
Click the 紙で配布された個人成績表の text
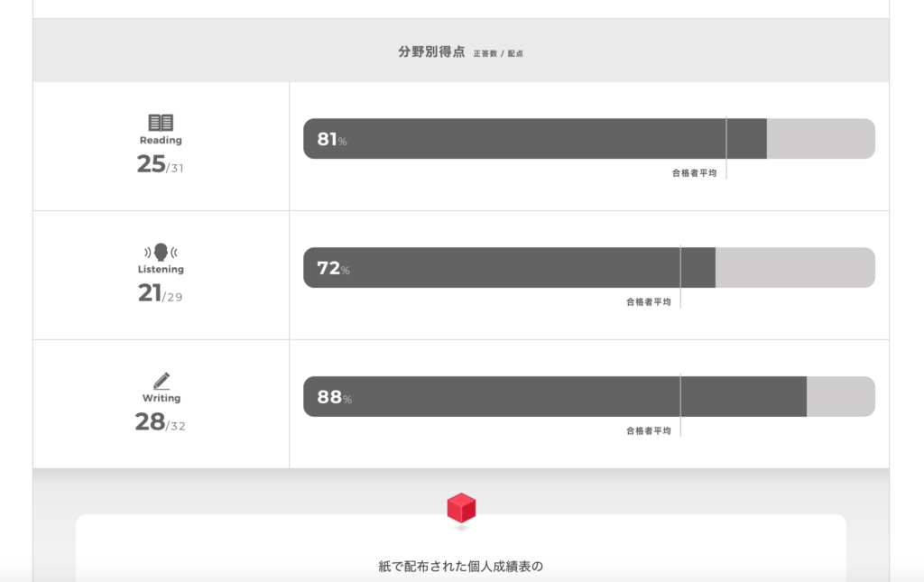(x=461, y=567)
